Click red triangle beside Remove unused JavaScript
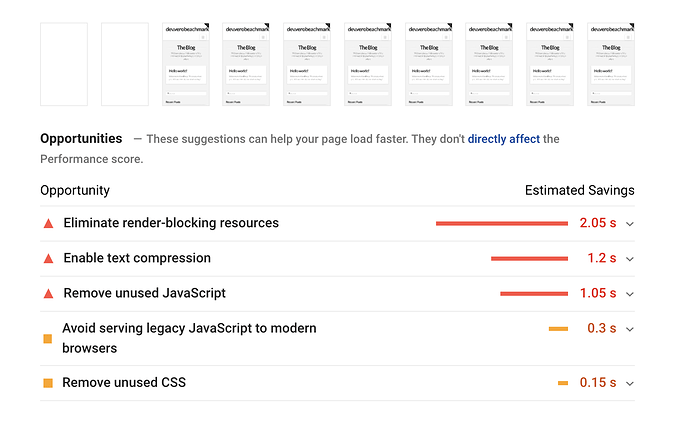This screenshot has height=426, width=690. [48, 294]
